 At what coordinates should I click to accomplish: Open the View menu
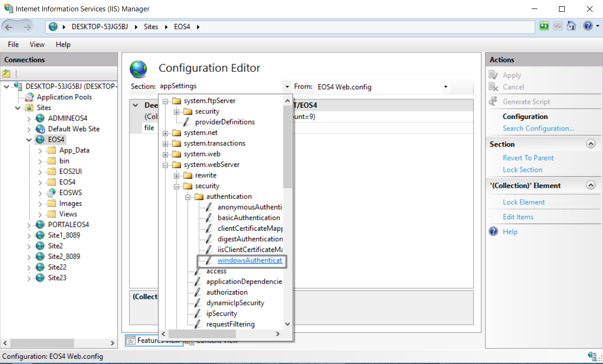[x=37, y=44]
